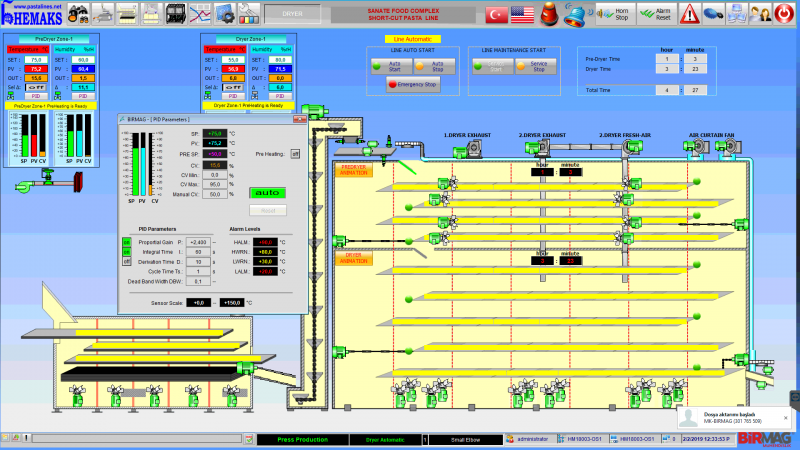Viewport: 800px width, 450px height.
Task: Click the red beacon alarm light icon
Action: 549,14
